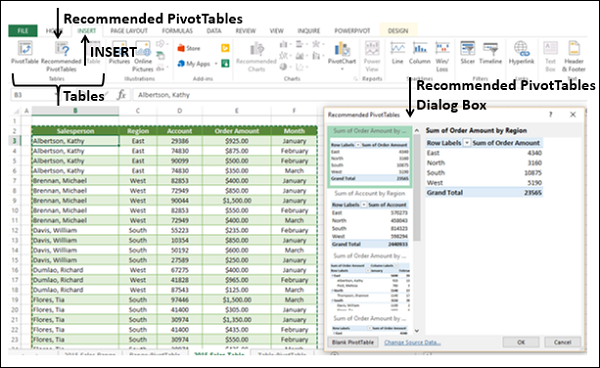Screen dimensions: 600x368
Task: Insert Online Pictures from ribbon
Action: pyautogui.click(x=143, y=56)
